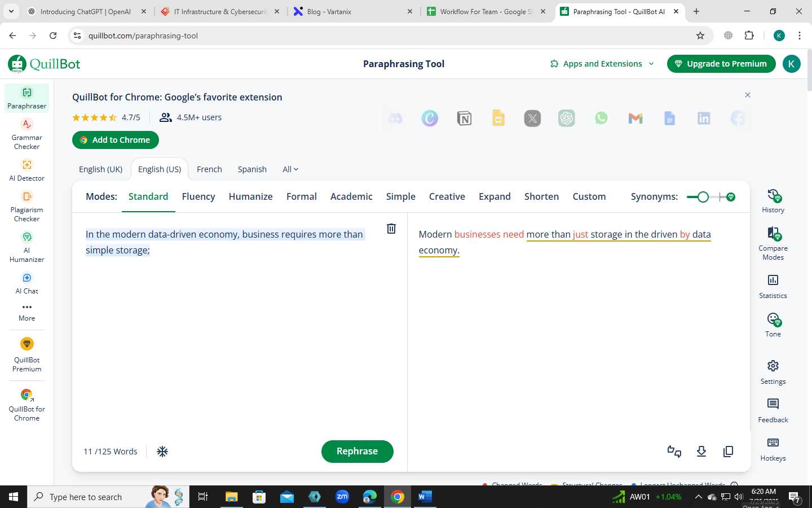
Task: Open Grammar Checker from sidebar
Action: pos(27,134)
